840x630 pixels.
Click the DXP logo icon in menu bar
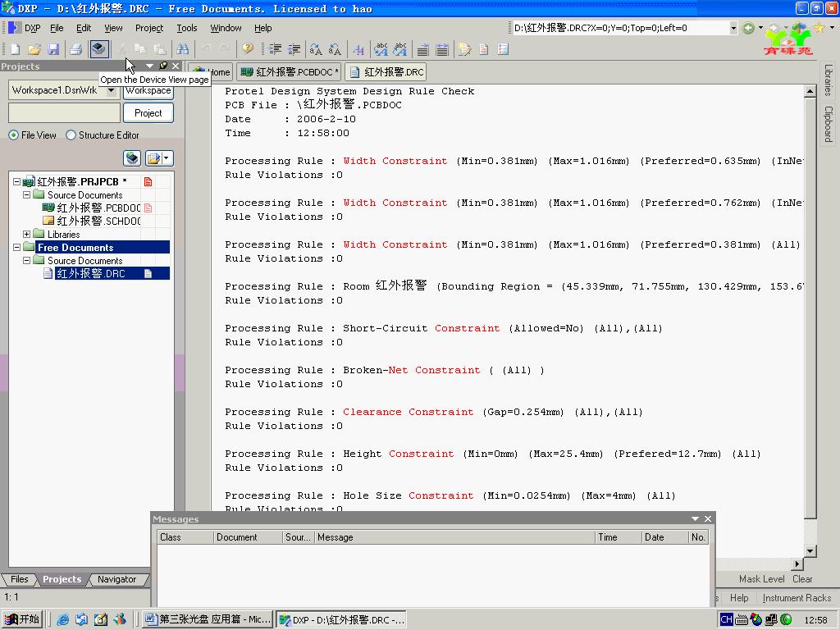point(15,28)
